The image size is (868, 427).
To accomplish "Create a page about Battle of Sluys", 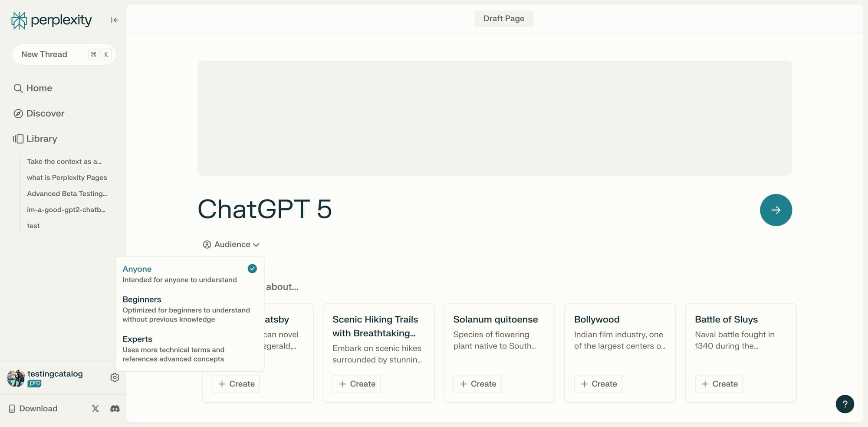I will coord(719,384).
